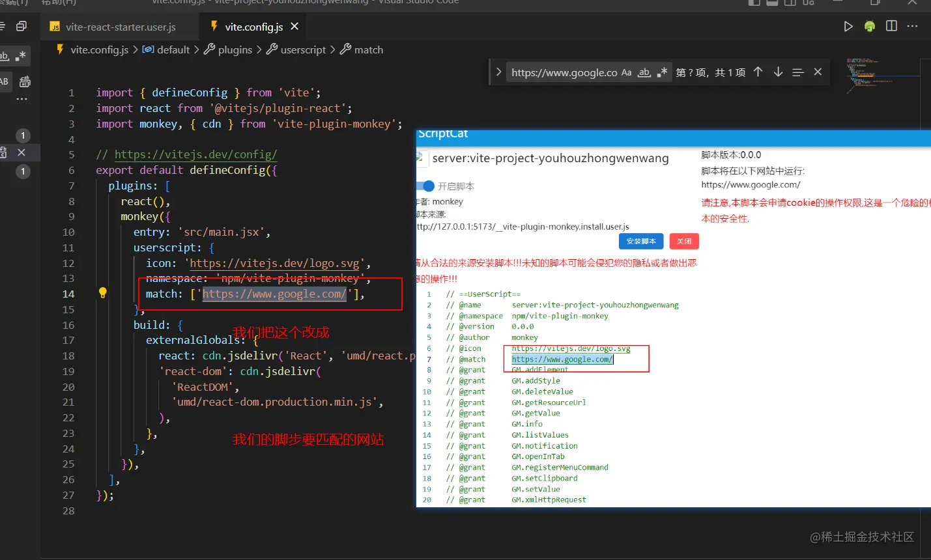Viewport: 931px width, 560px height.
Task: Click the externalGlobals key on line 17
Action: pyautogui.click(x=192, y=340)
